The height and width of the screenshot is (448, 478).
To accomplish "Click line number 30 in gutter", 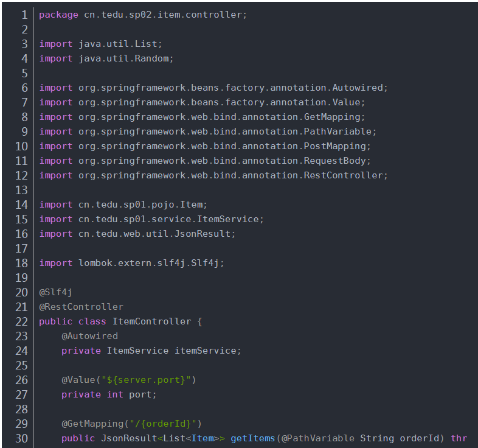I will tap(21, 438).
